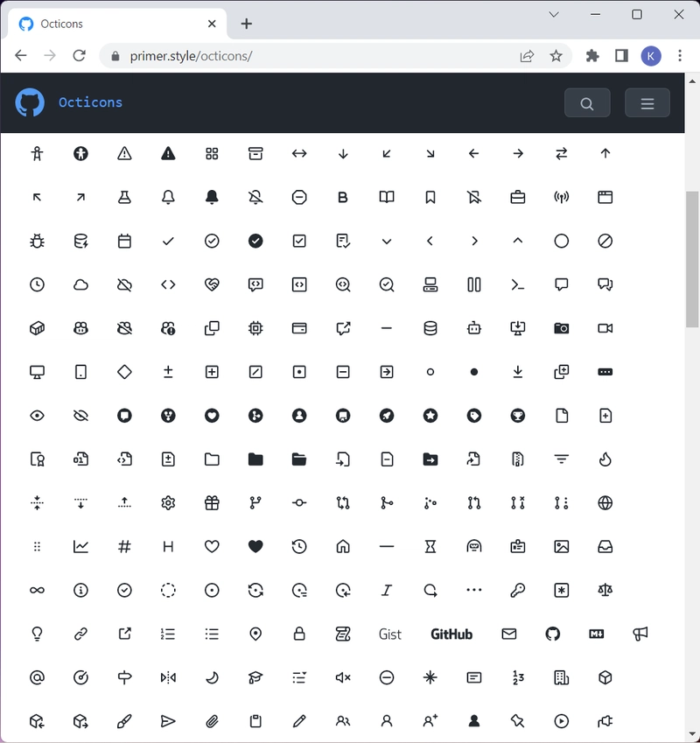Screen dimensions: 700x743
Task: Select the eye icon
Action: [x=37, y=416]
